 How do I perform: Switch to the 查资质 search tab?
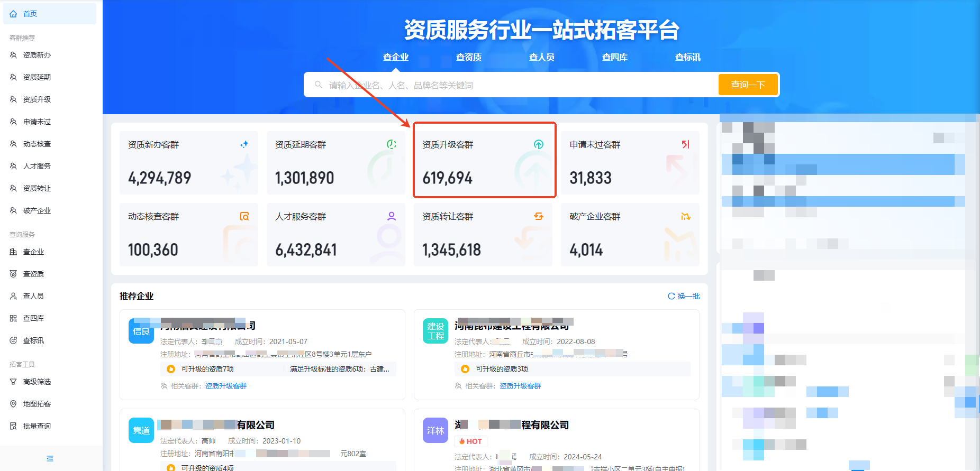tap(468, 57)
